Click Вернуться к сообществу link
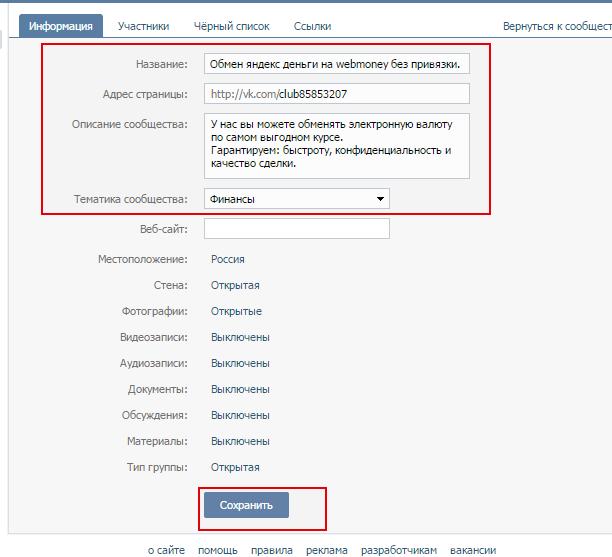The image size is (612, 557). [x=557, y=26]
